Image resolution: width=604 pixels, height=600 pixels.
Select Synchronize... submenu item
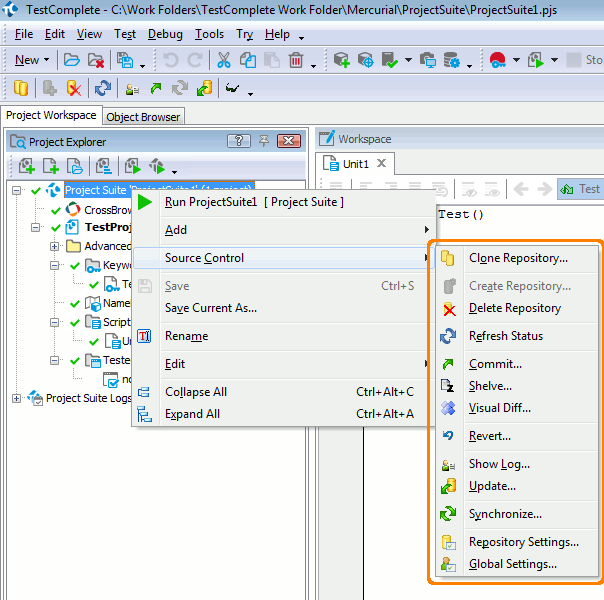(x=517, y=514)
